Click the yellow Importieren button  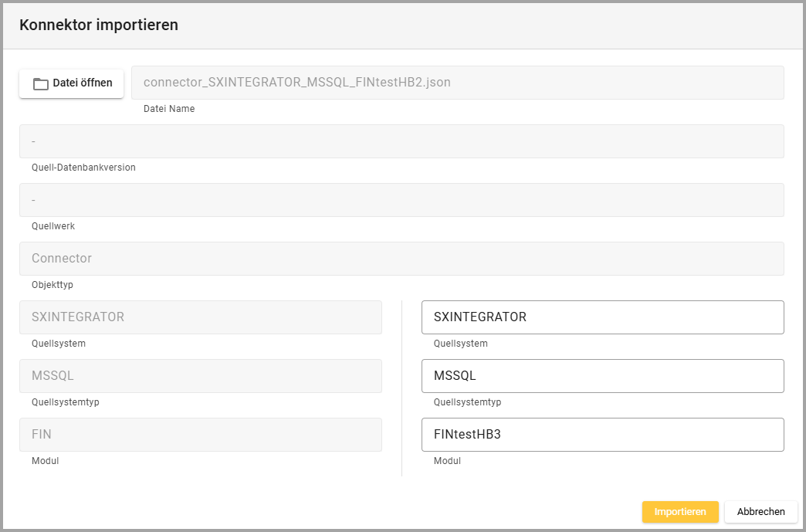pos(680,512)
